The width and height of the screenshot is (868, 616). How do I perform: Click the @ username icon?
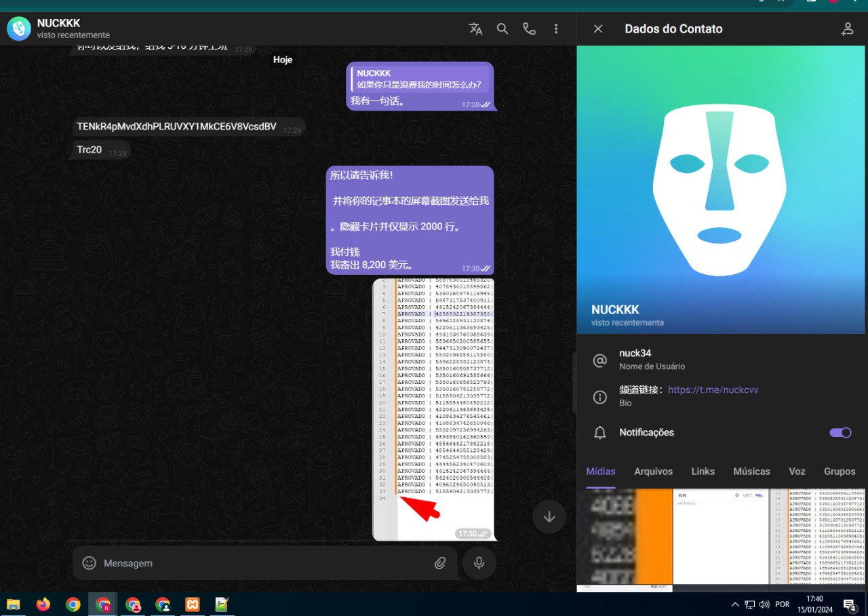tap(599, 361)
